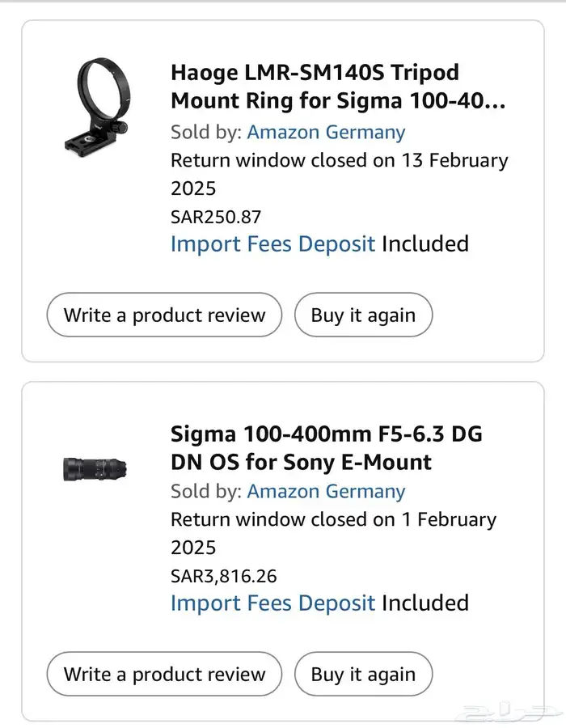Select the SAR3,816.26 price text
This screenshot has width=566, height=728.
coord(222,575)
